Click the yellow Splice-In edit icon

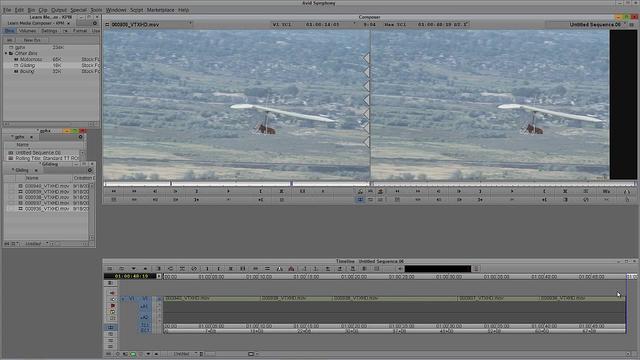point(112,312)
